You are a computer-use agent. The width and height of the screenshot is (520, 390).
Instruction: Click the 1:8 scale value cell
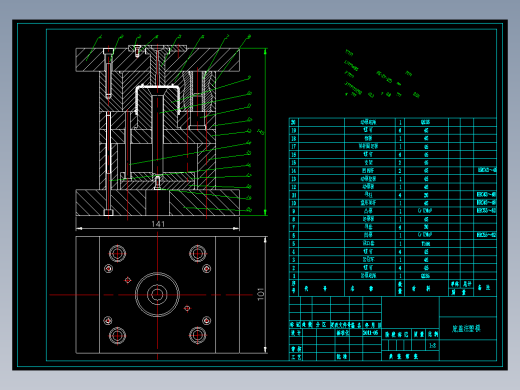tap(432, 345)
